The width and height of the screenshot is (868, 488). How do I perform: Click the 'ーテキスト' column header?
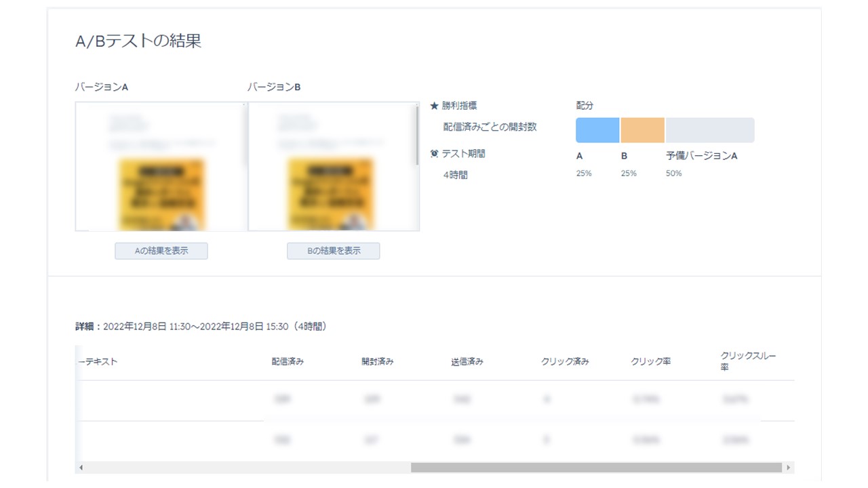[x=98, y=362]
